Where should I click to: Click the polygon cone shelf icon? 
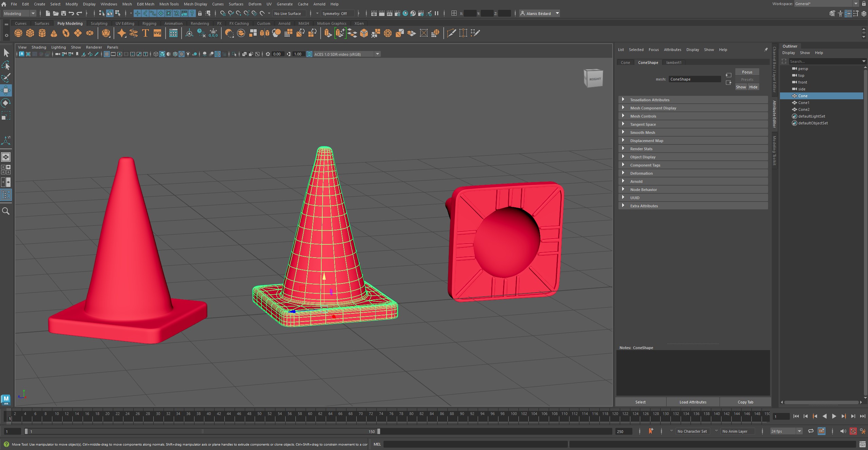54,33
